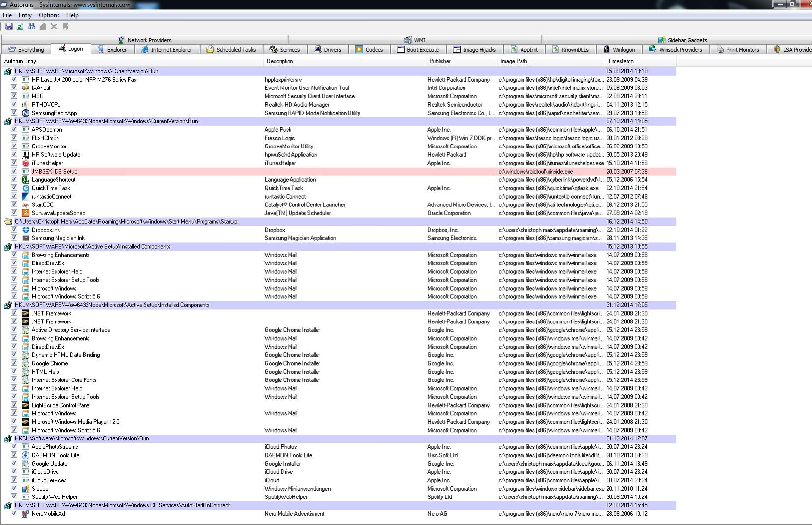Click the HP Software Update entry icon
The width and height of the screenshot is (812, 525).
(26, 155)
